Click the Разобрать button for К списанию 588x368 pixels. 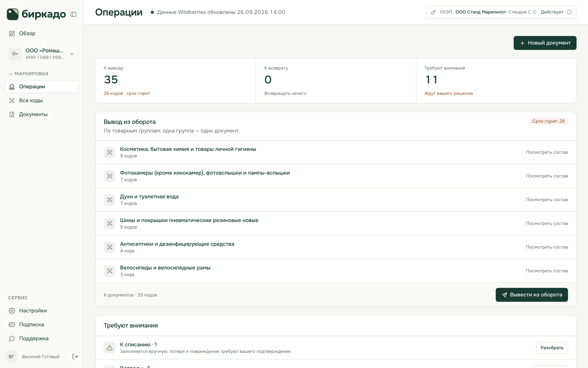click(552, 348)
